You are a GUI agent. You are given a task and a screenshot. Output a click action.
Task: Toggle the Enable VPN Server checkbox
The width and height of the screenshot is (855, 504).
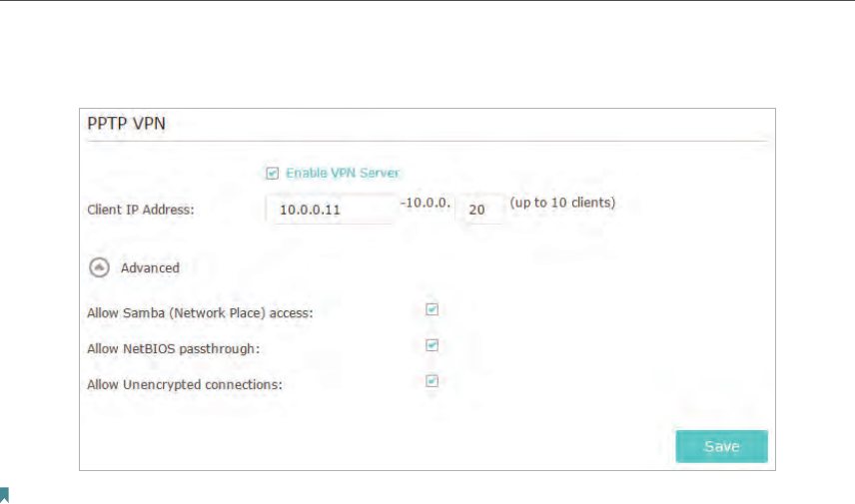(272, 173)
